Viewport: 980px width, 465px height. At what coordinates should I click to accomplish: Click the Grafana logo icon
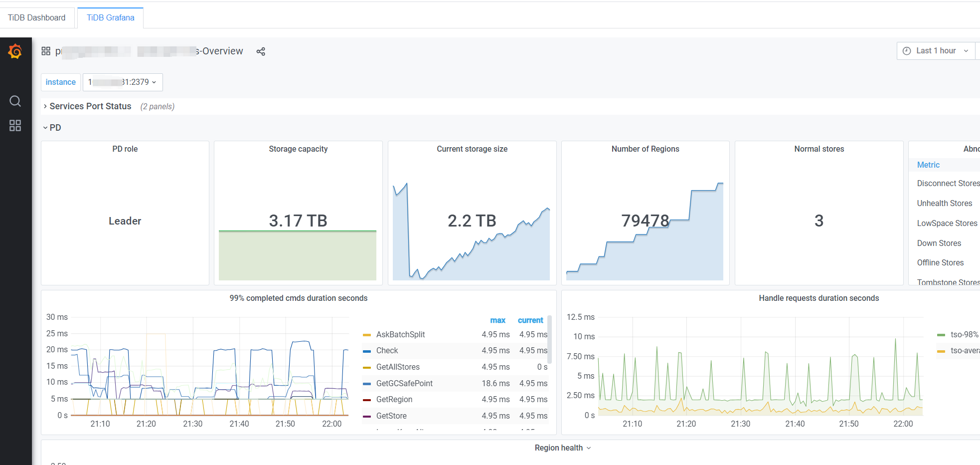(x=15, y=51)
